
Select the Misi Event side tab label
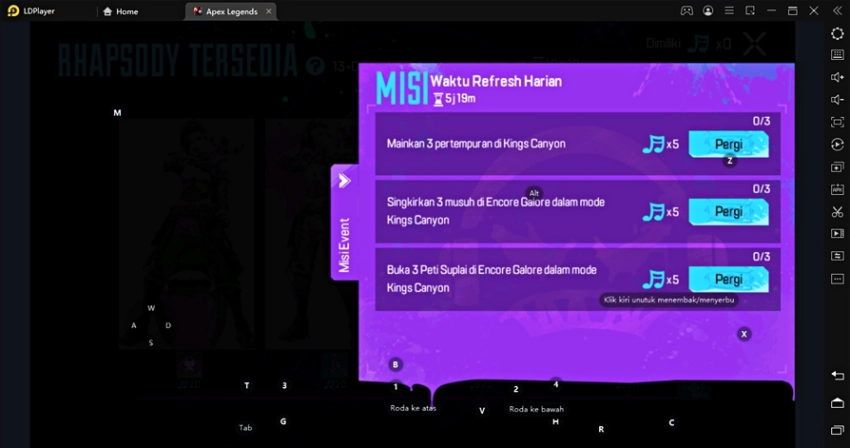(344, 245)
